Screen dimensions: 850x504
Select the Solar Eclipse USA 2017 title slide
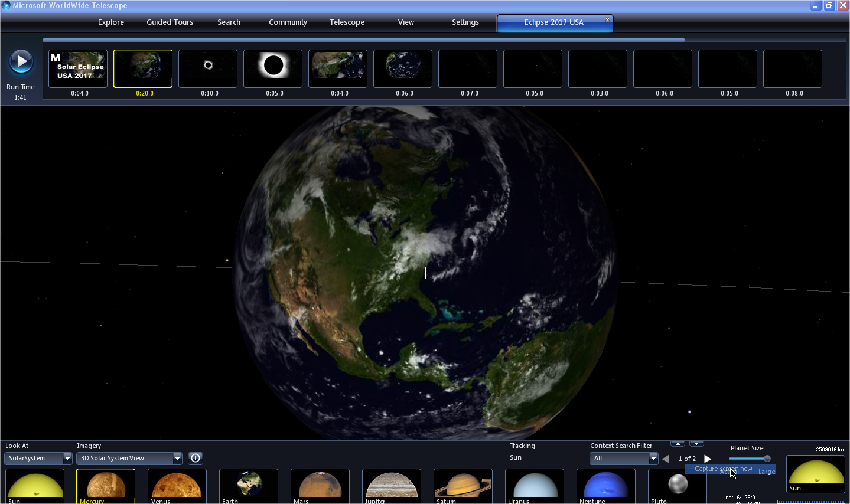click(x=78, y=68)
